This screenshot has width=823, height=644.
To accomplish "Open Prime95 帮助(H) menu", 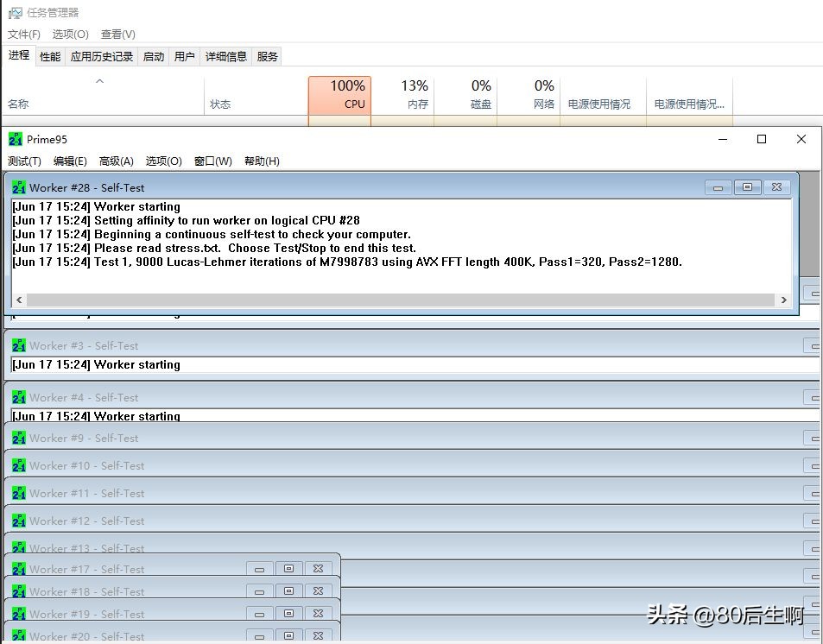I will pos(262,161).
